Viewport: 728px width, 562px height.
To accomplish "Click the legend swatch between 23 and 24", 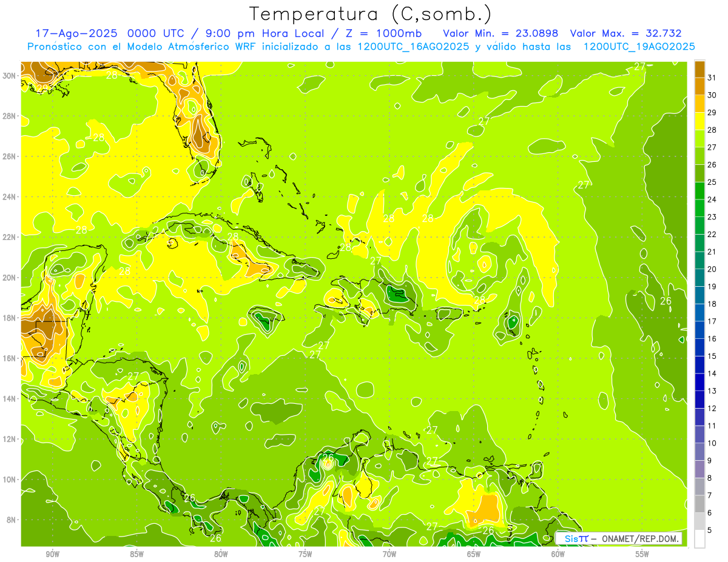I will (699, 207).
